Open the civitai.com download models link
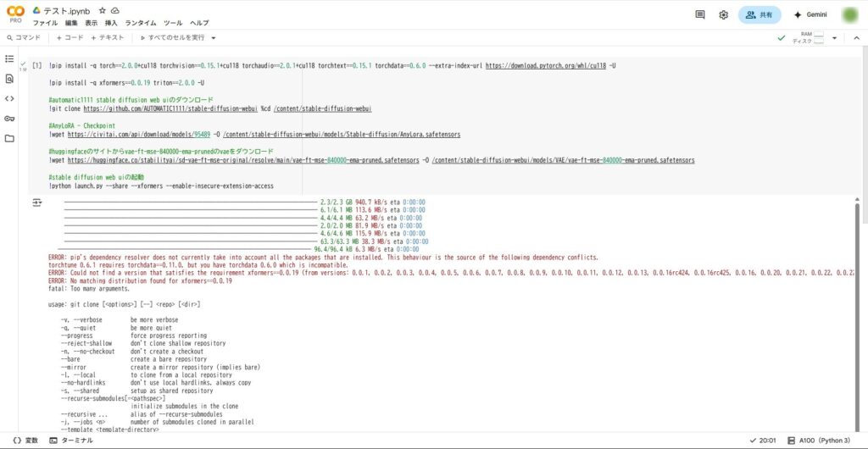 tap(139, 135)
